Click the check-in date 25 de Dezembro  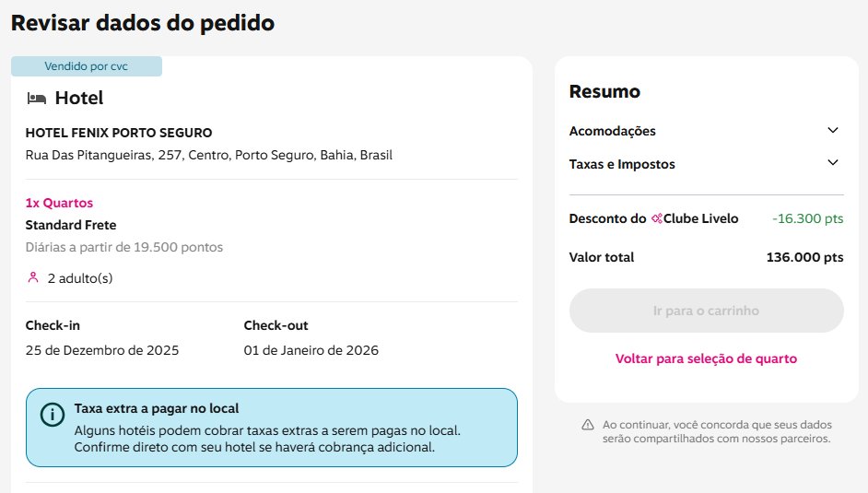(102, 350)
